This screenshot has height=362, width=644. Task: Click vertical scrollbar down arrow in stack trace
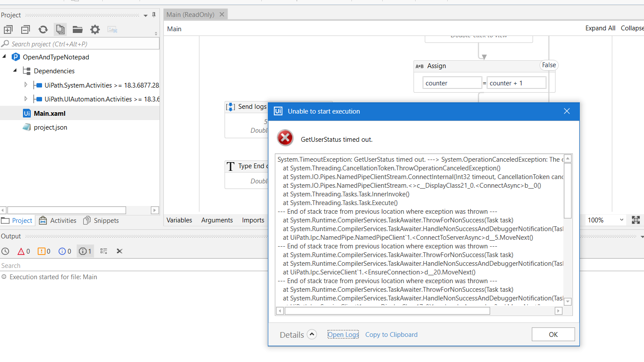point(568,302)
